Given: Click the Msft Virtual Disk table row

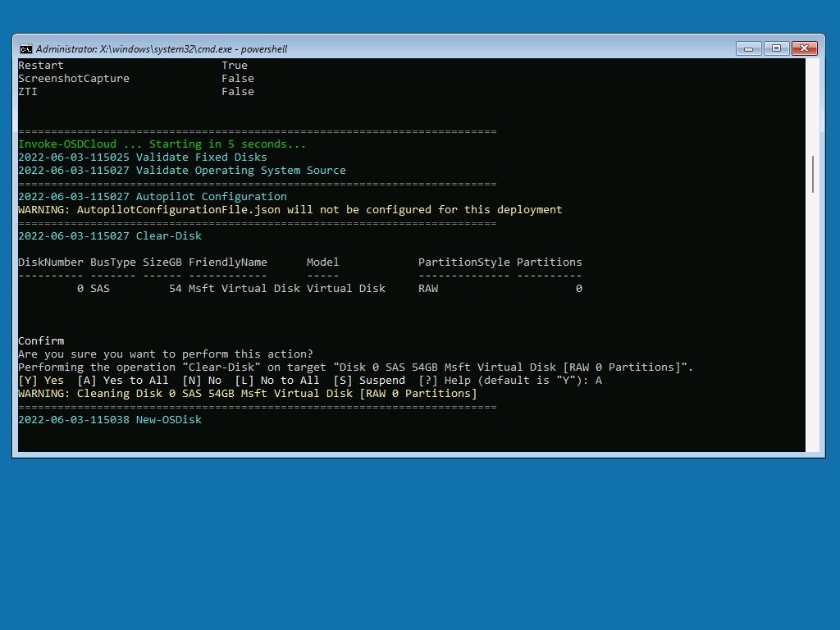Looking at the screenshot, I should pos(300,288).
